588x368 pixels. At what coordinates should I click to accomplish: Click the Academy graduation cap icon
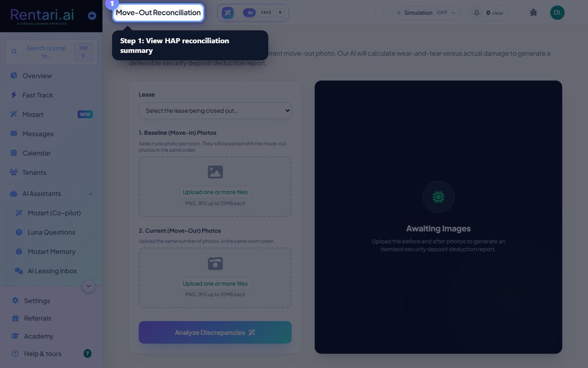[x=15, y=336]
